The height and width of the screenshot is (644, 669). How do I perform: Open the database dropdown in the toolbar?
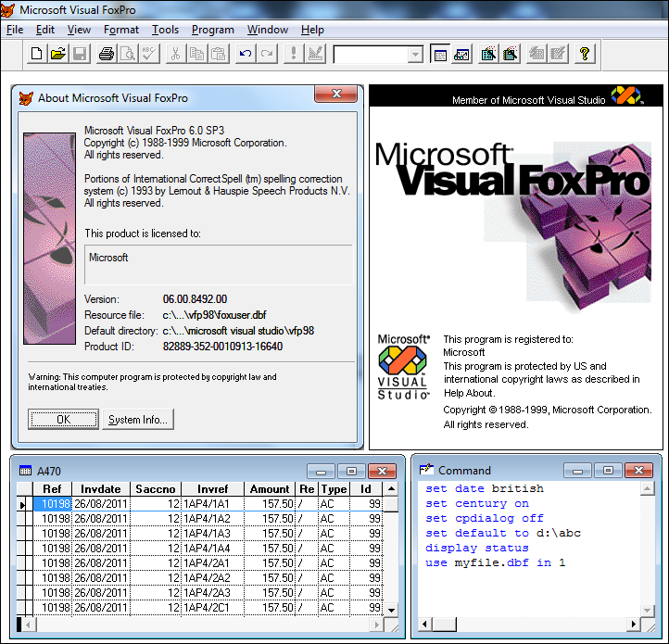(x=415, y=55)
